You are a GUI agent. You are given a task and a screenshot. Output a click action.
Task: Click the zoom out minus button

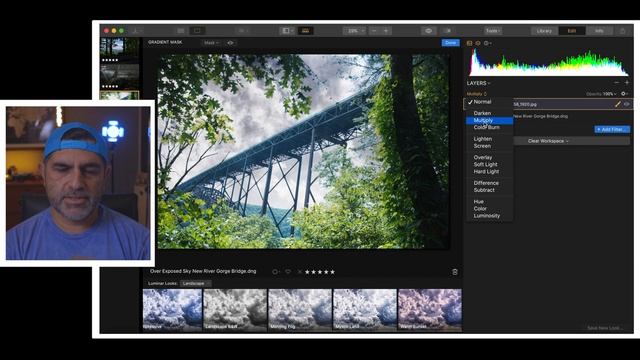pyautogui.click(x=374, y=31)
